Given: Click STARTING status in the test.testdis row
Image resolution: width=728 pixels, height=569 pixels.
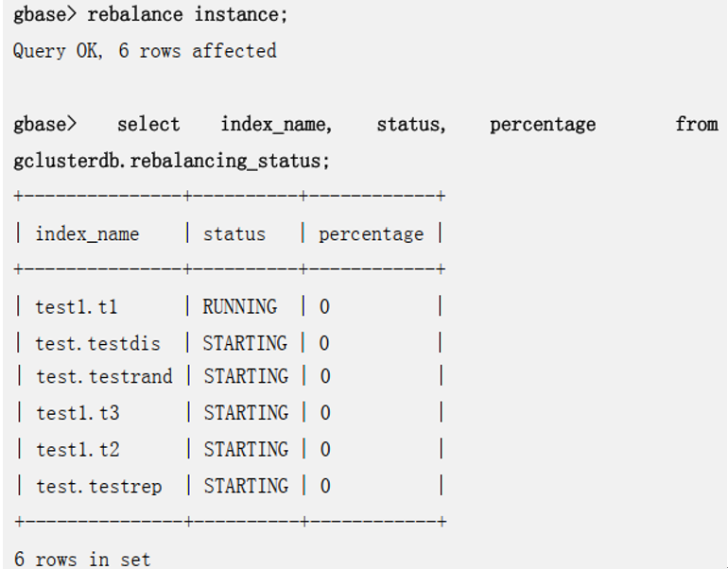Looking at the screenshot, I should coord(245,343).
